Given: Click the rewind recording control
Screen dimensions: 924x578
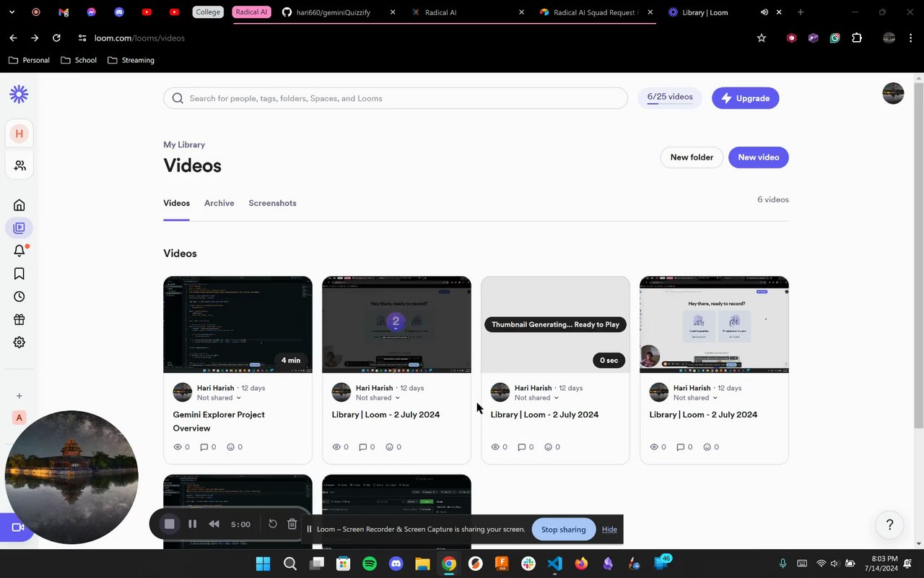Looking at the screenshot, I should tap(214, 524).
